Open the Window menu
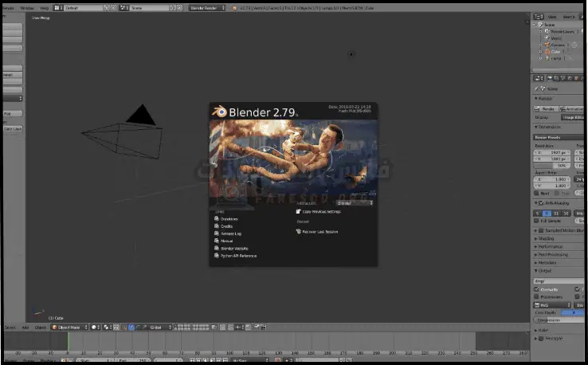Viewport: 588px width, 365px height. tap(28, 8)
